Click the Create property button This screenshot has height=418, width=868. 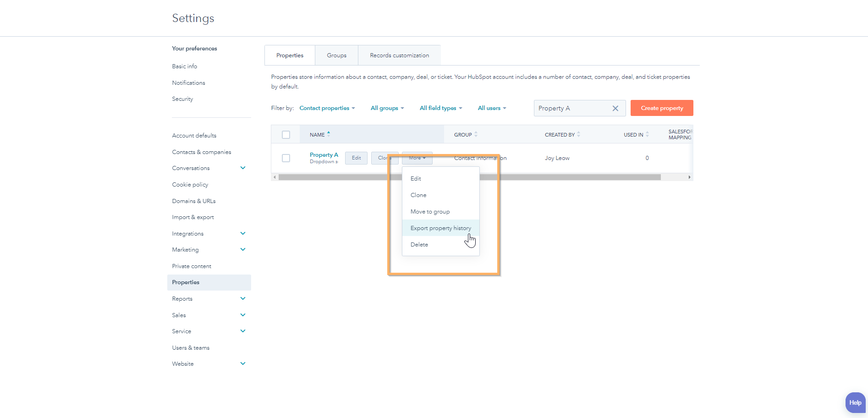(661, 108)
